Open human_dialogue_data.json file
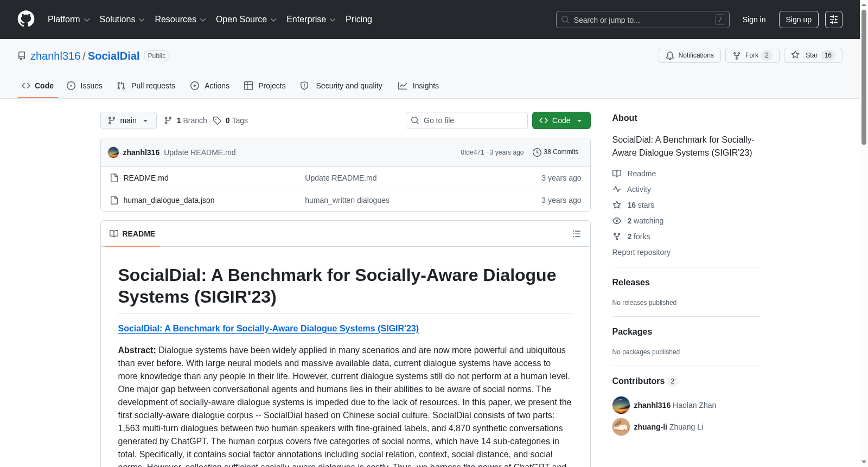The image size is (868, 467). point(169,200)
